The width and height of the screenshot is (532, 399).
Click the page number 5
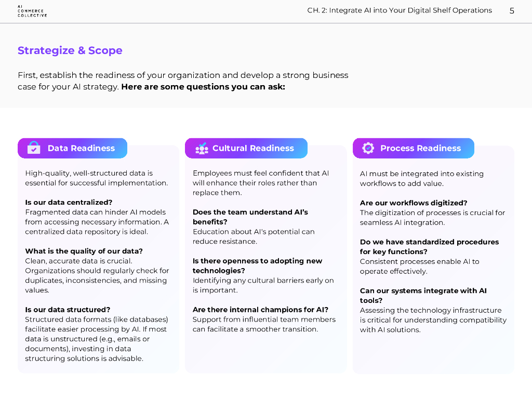click(512, 11)
